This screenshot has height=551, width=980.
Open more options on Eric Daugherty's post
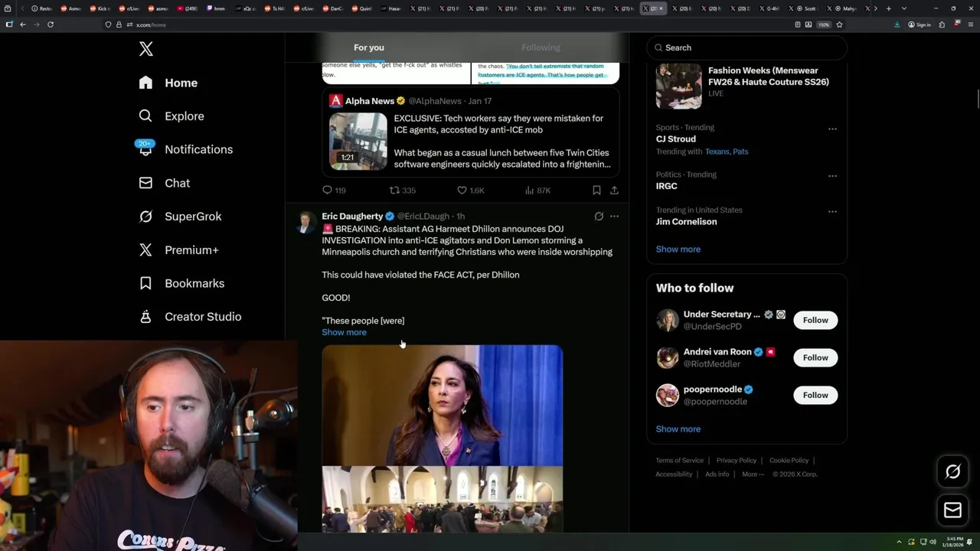(614, 217)
